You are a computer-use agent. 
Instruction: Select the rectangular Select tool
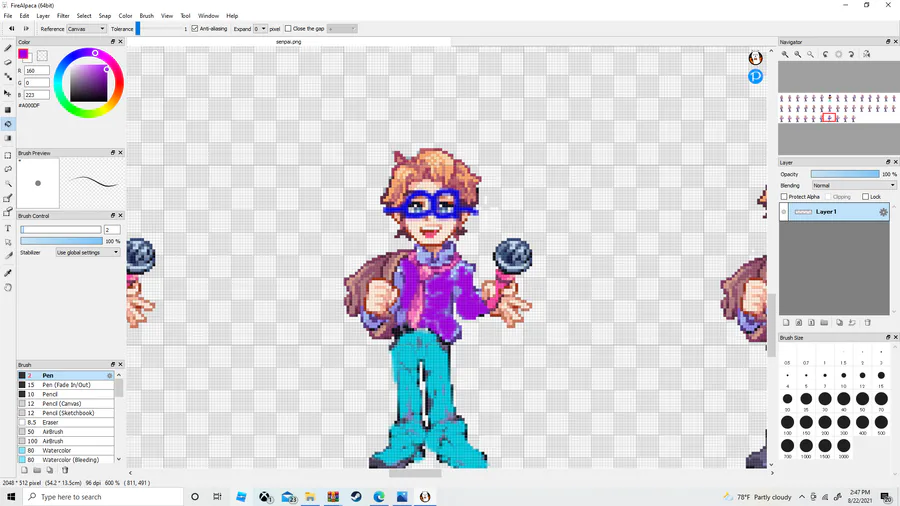pyautogui.click(x=8, y=155)
